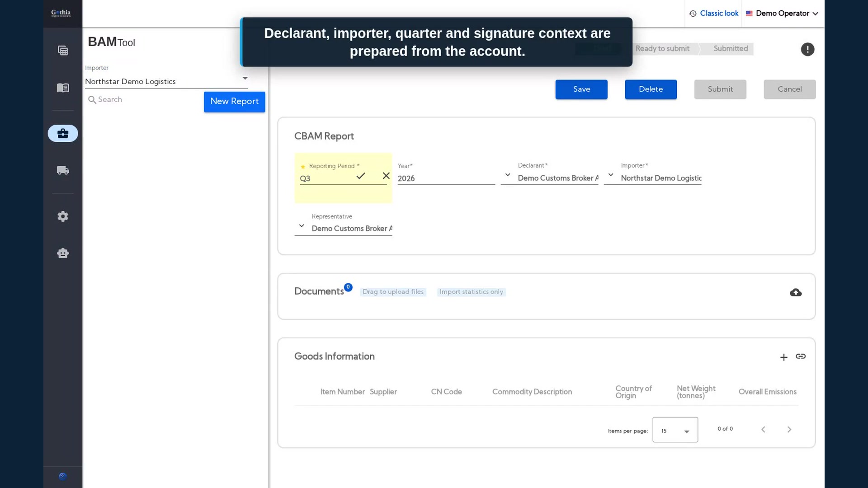Screen dimensions: 868x488
Task: Click the Submit button
Action: (x=720, y=89)
